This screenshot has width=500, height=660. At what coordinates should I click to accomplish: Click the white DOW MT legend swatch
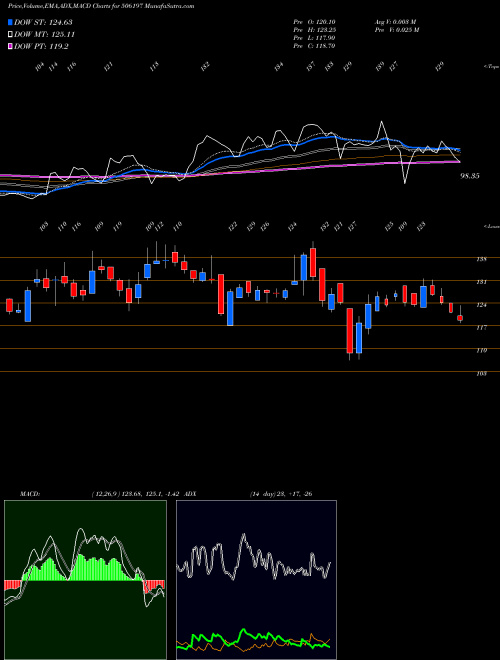pyautogui.click(x=10, y=35)
